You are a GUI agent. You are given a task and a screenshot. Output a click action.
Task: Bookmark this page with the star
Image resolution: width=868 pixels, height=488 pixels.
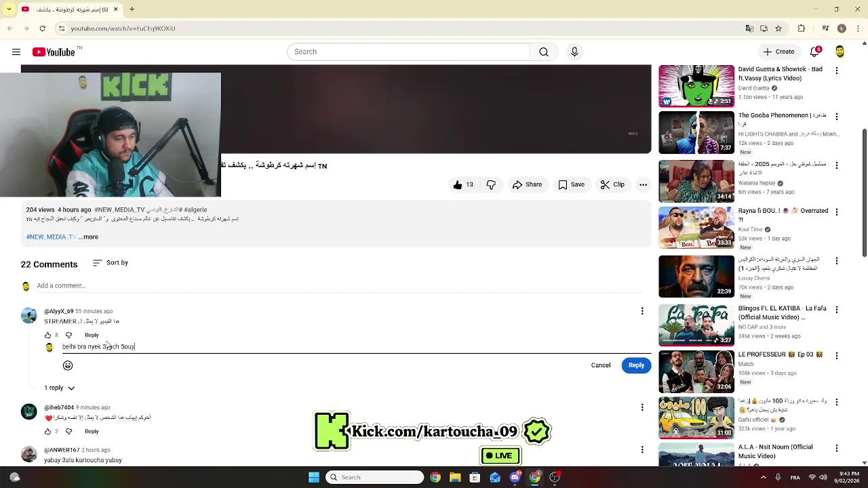coord(778,28)
